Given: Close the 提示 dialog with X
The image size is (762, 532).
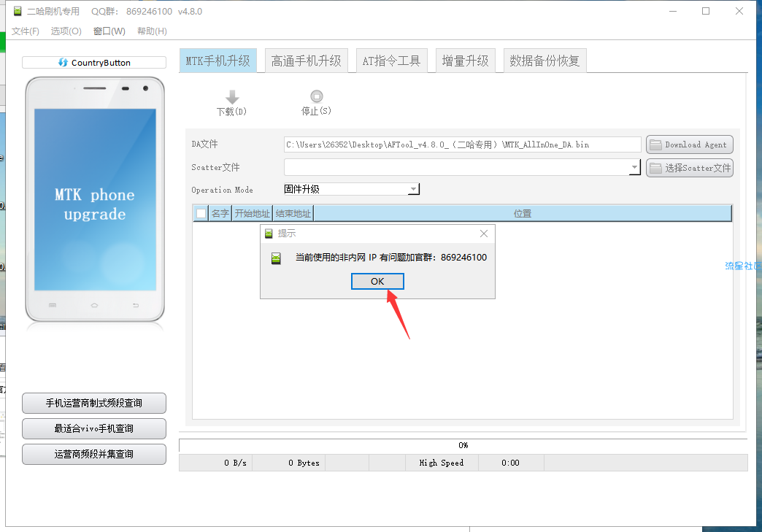Looking at the screenshot, I should point(483,234).
